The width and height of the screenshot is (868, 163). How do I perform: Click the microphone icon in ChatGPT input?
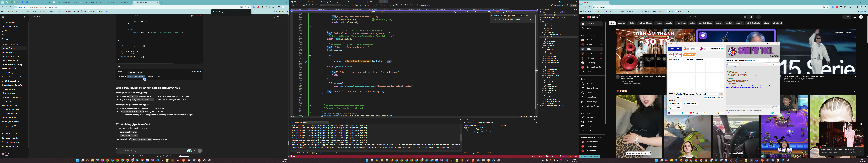coord(195,151)
